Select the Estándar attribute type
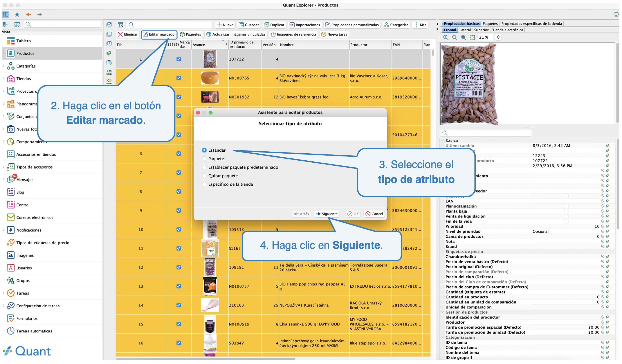Screen dimensions: 622x364 (204, 150)
